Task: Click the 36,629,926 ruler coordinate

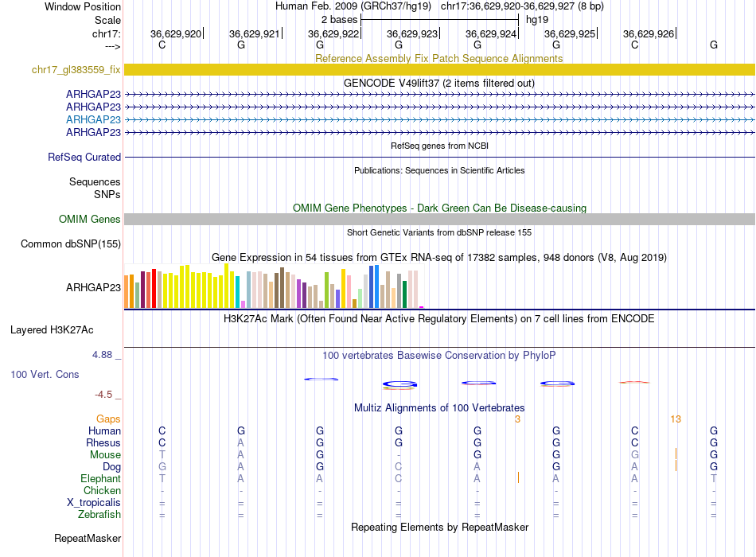Action: pos(649,33)
